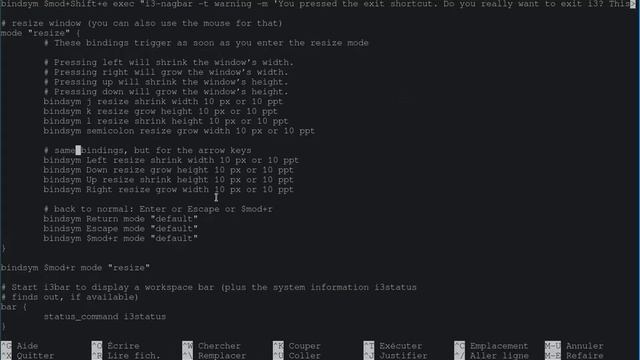This screenshot has width=640, height=360.
Task: Click comment 'back to normal: Enter or Escape'
Action: click(x=158, y=209)
